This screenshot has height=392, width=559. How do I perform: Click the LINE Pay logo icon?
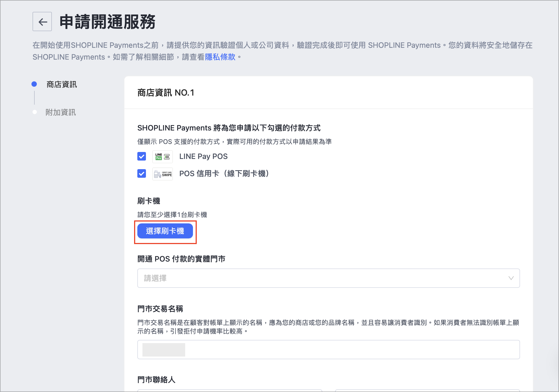(163, 157)
